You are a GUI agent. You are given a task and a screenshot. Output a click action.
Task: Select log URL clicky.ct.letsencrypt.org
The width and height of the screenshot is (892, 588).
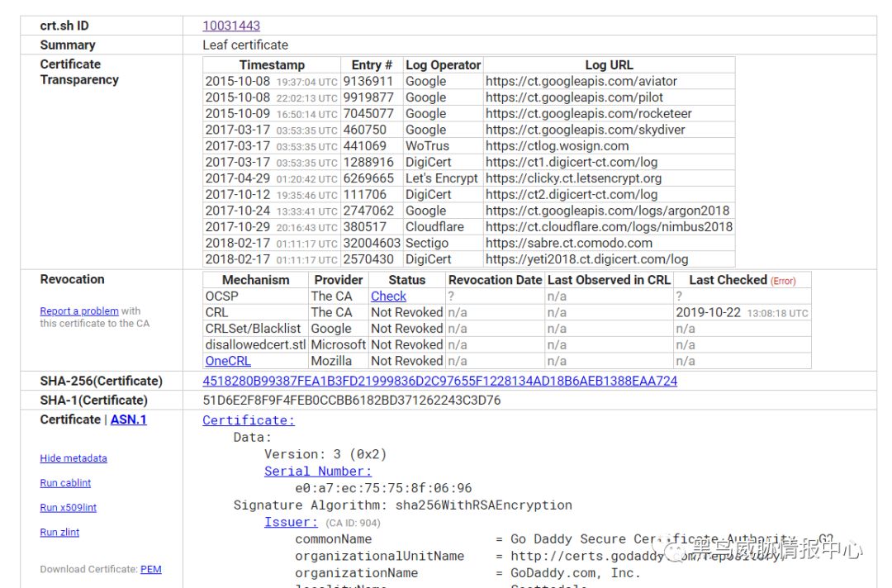pos(573,178)
